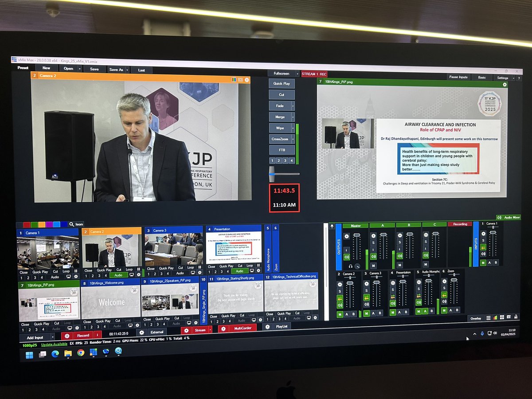Click the grid layout icon near Overlay

point(502,317)
